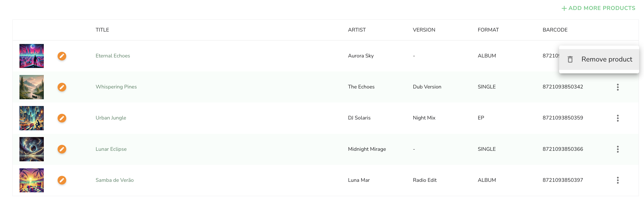Click edit pencil for Samba de Verão
Viewport: 644px width, 205px height.
tap(62, 180)
